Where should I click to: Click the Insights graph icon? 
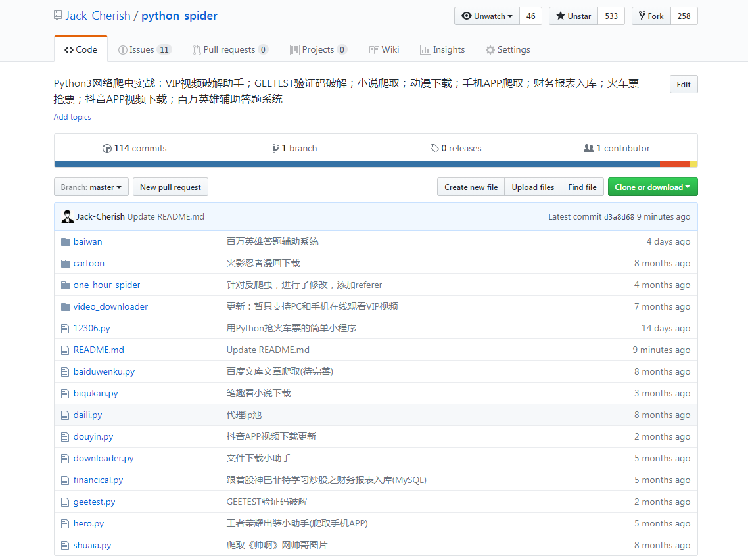[x=425, y=49]
